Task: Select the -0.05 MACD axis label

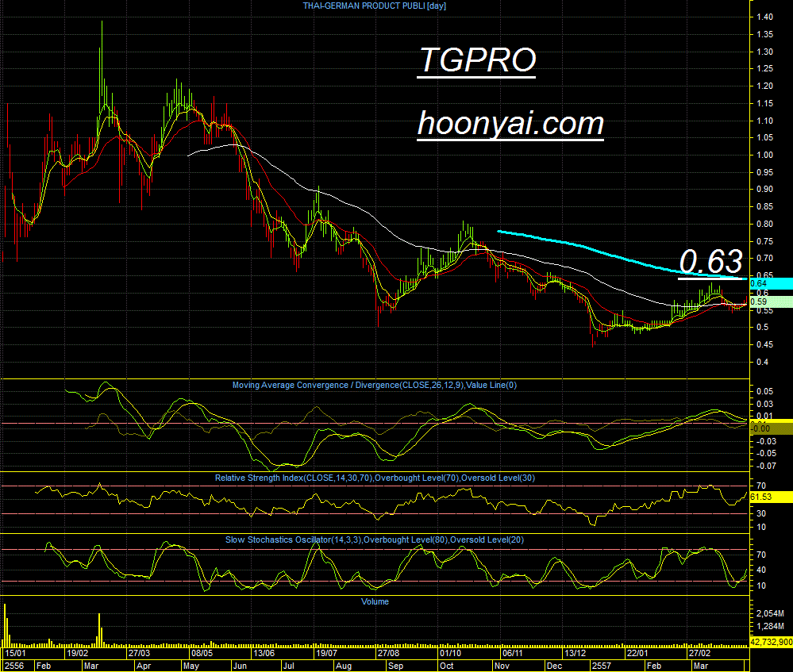Action: pos(764,454)
